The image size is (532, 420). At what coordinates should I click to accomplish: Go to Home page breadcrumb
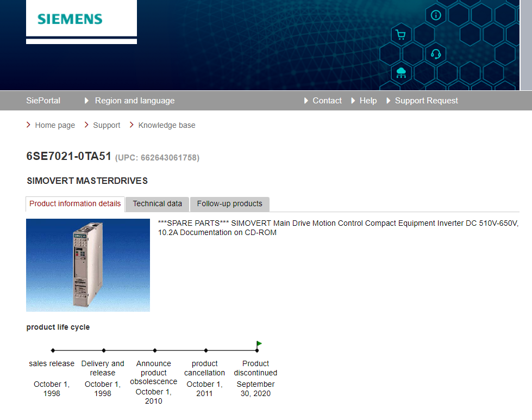[x=55, y=125]
